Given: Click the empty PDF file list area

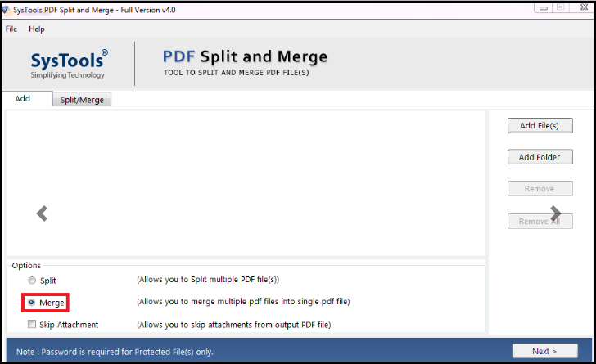Looking at the screenshot, I should click(x=246, y=183).
